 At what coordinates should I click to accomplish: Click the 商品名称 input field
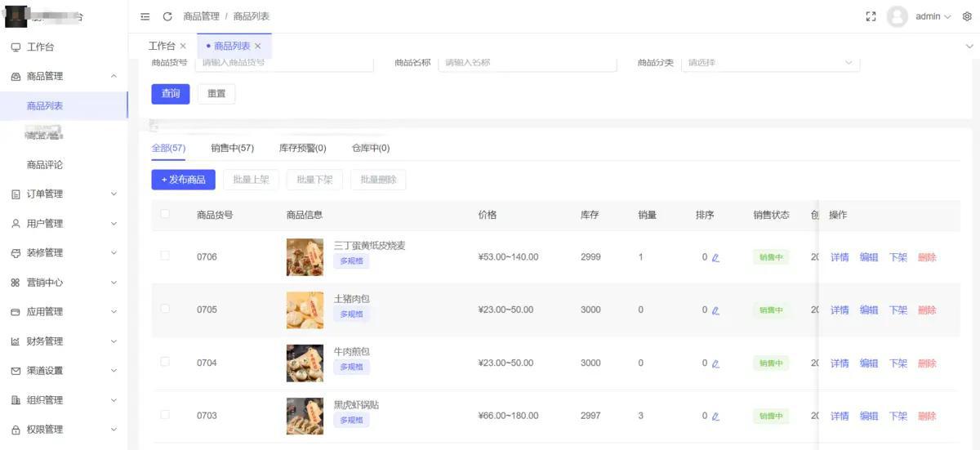527,63
